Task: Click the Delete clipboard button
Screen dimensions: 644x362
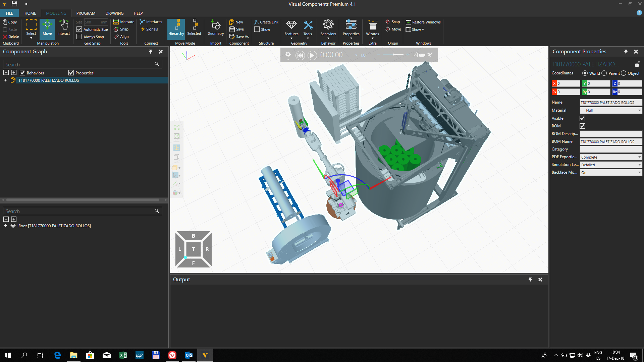Action: [x=11, y=37]
